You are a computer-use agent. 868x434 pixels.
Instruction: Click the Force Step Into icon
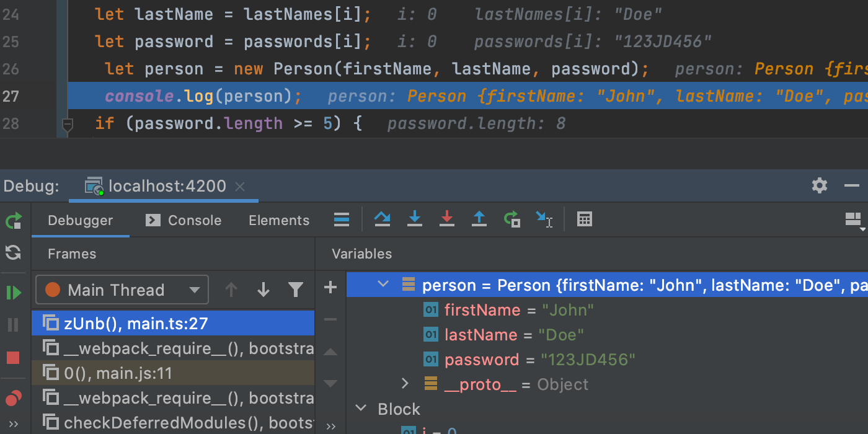(x=446, y=219)
